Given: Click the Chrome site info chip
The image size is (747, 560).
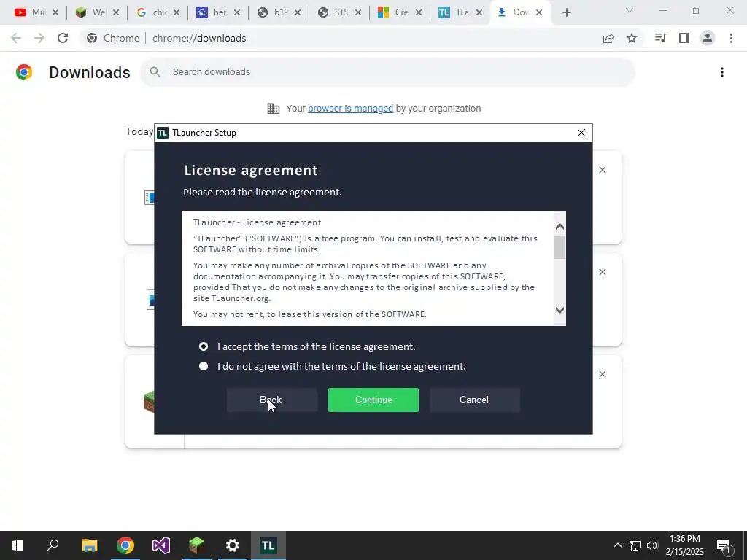Looking at the screenshot, I should 113,38.
